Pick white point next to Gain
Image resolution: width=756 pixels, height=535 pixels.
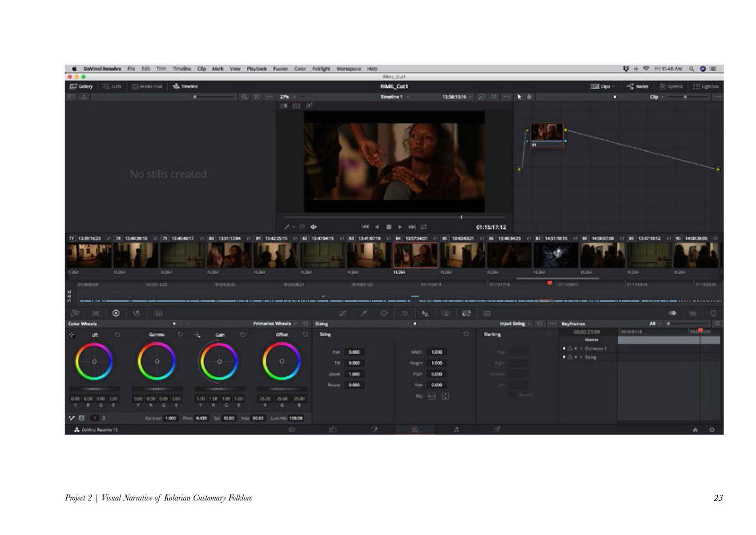tap(197, 334)
